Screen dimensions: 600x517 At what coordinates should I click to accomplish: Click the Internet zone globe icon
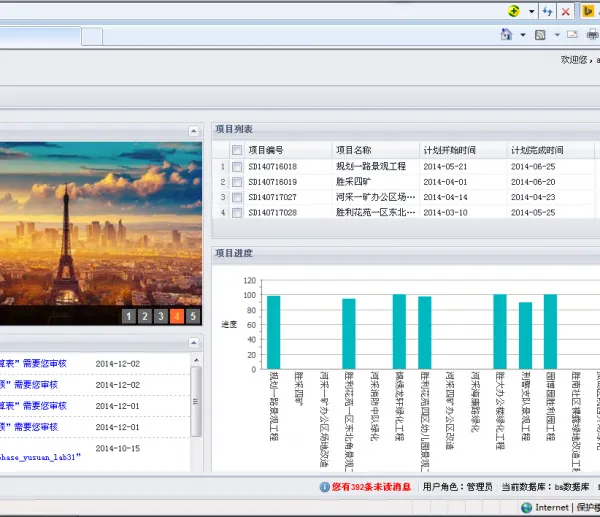[x=527, y=507]
